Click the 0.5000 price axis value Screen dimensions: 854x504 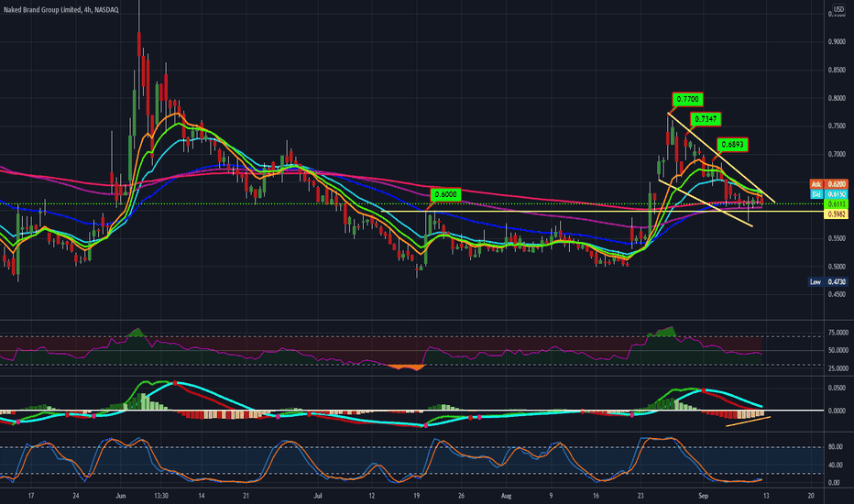pyautogui.click(x=837, y=267)
